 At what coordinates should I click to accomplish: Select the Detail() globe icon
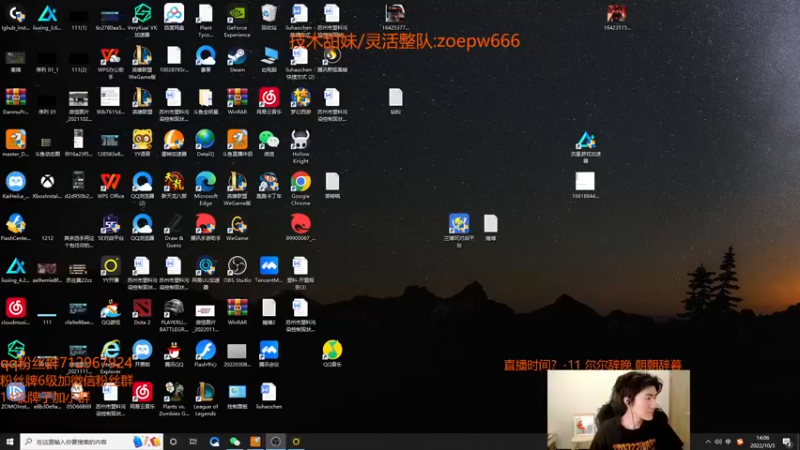click(206, 144)
